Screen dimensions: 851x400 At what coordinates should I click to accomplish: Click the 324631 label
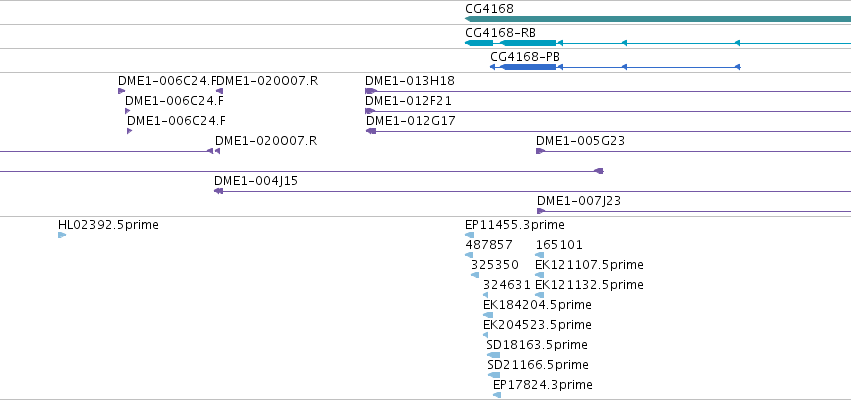tap(506, 285)
